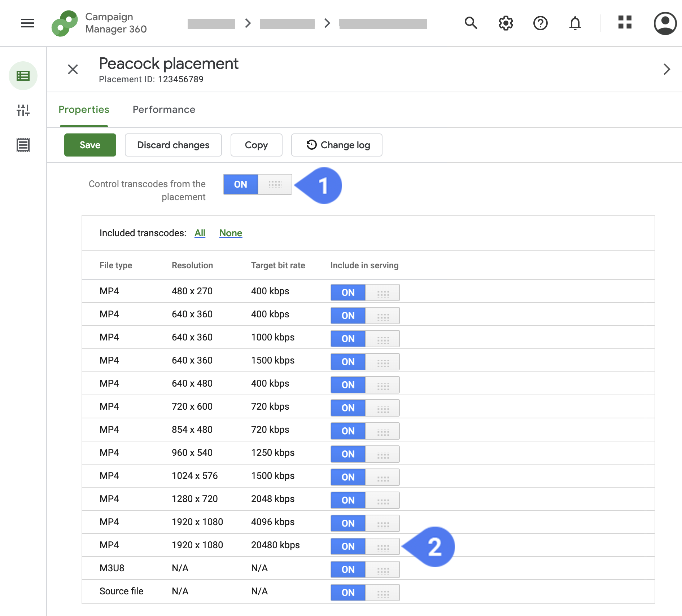Open the settings gear menu
The height and width of the screenshot is (616, 682).
point(506,23)
